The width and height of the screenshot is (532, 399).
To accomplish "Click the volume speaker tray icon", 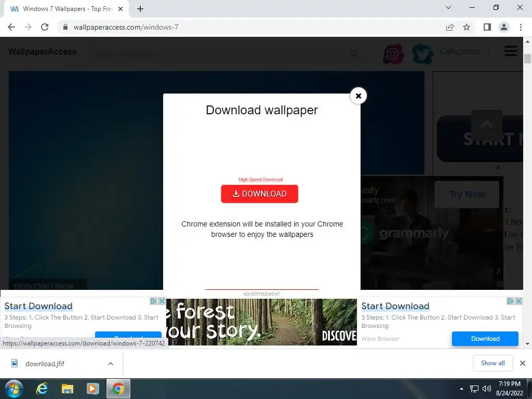I will point(486,389).
